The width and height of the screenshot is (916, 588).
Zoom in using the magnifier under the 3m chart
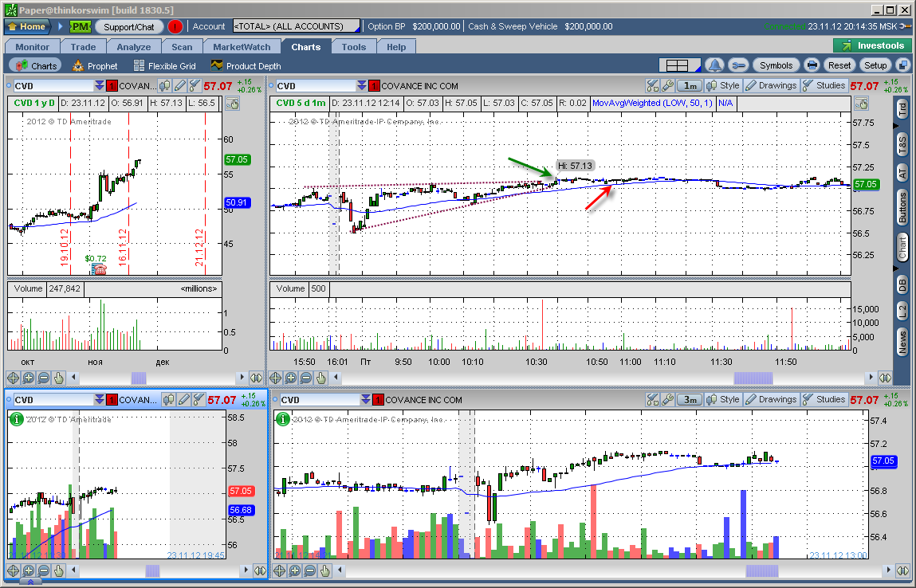[x=294, y=570]
